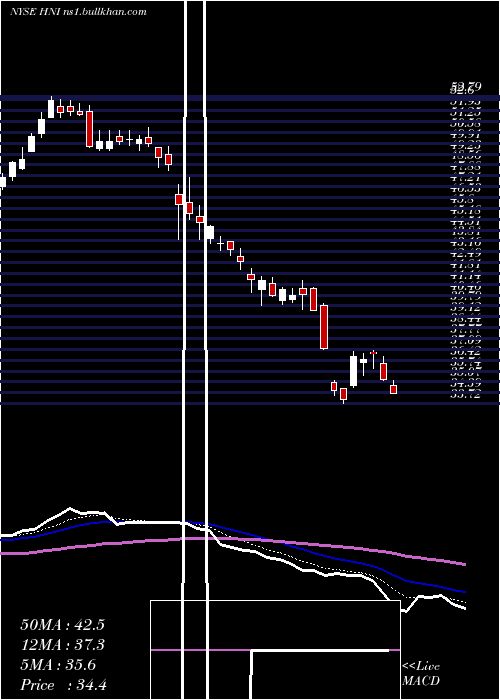Click the NYSE HNI chart title
This screenshot has height=700, width=500.
click(78, 12)
